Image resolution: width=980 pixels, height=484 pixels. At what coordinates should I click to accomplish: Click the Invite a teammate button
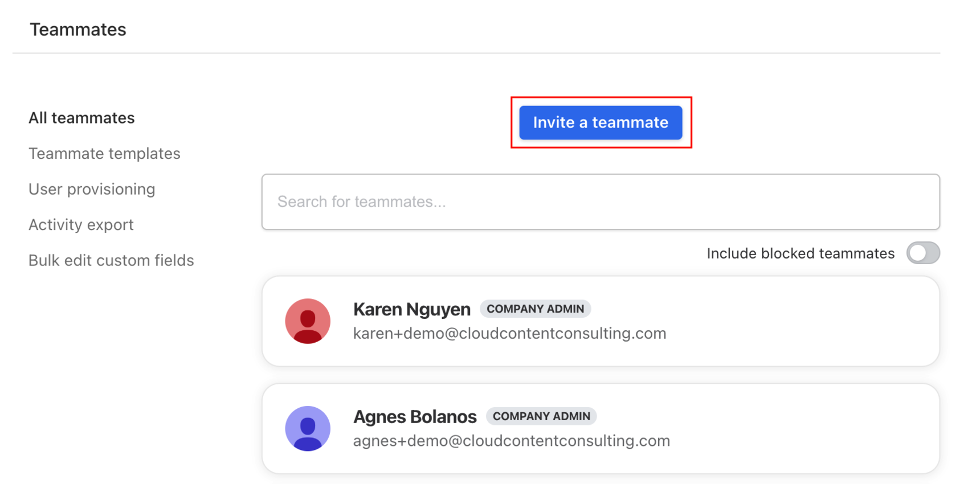pyautogui.click(x=601, y=122)
